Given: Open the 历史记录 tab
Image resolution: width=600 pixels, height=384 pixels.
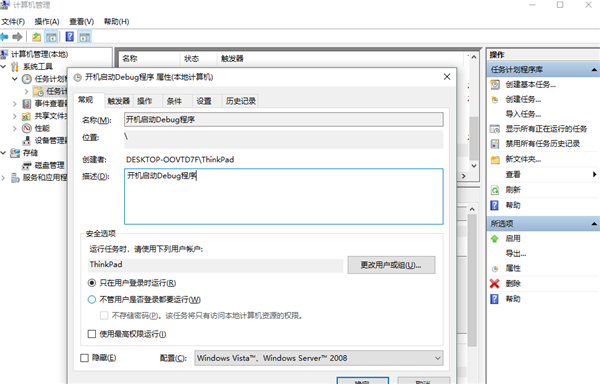Looking at the screenshot, I should click(240, 101).
